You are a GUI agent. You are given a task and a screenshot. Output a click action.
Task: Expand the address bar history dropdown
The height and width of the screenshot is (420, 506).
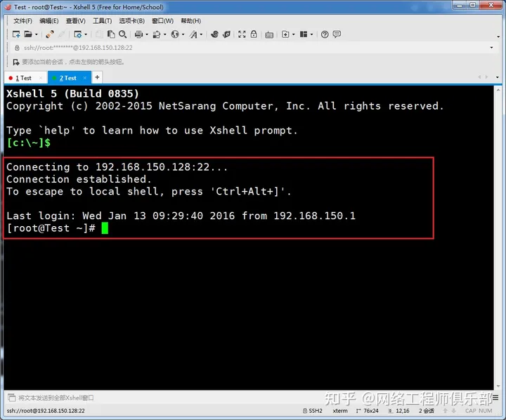[492, 48]
